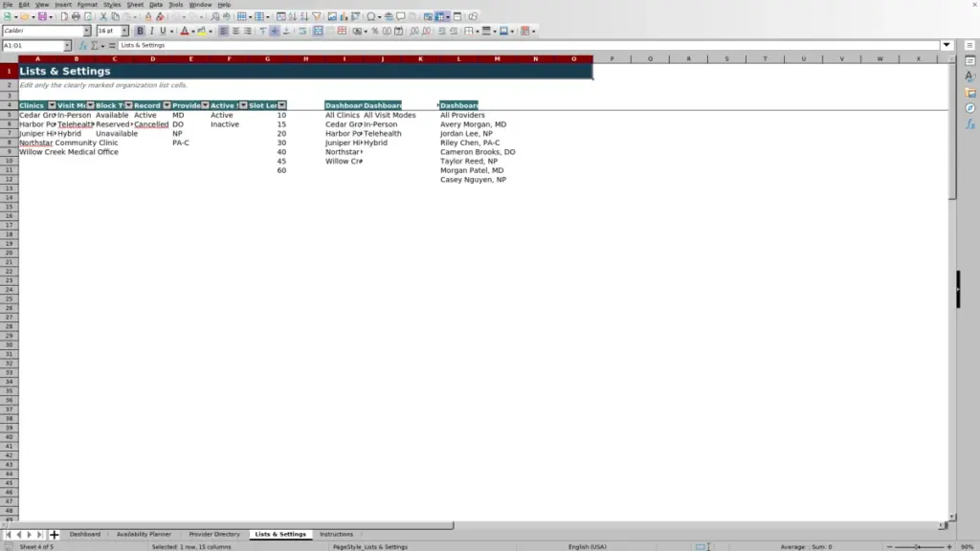Open the font name dropdown for Calibri
This screenshot has width=980, height=551.
(x=87, y=31)
